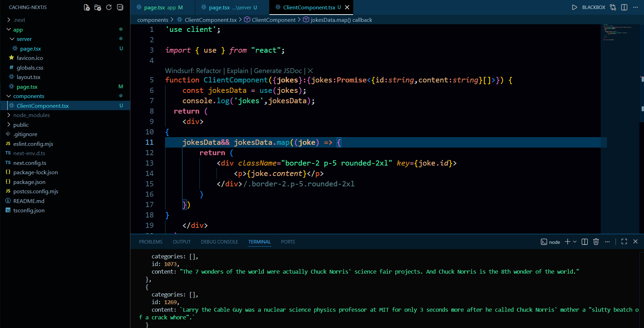Kill the active terminal with trash icon
The height and width of the screenshot is (328, 644).
[x=596, y=241]
